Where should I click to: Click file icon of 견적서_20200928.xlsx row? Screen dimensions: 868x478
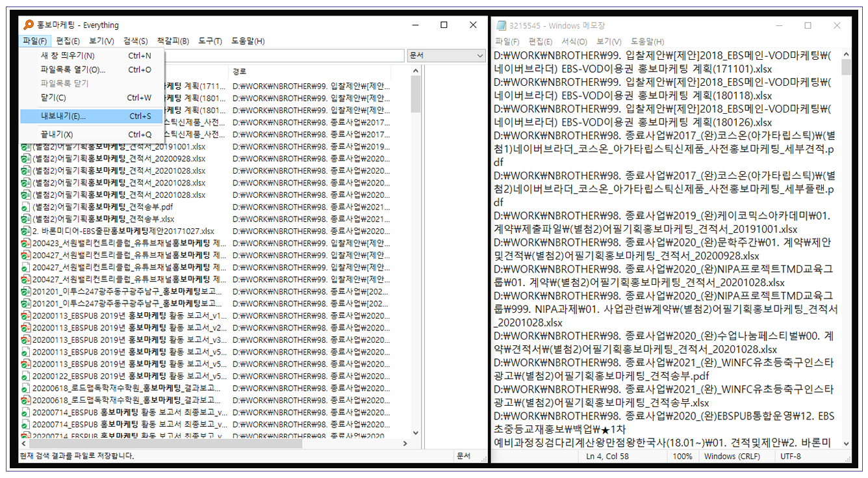[26, 158]
